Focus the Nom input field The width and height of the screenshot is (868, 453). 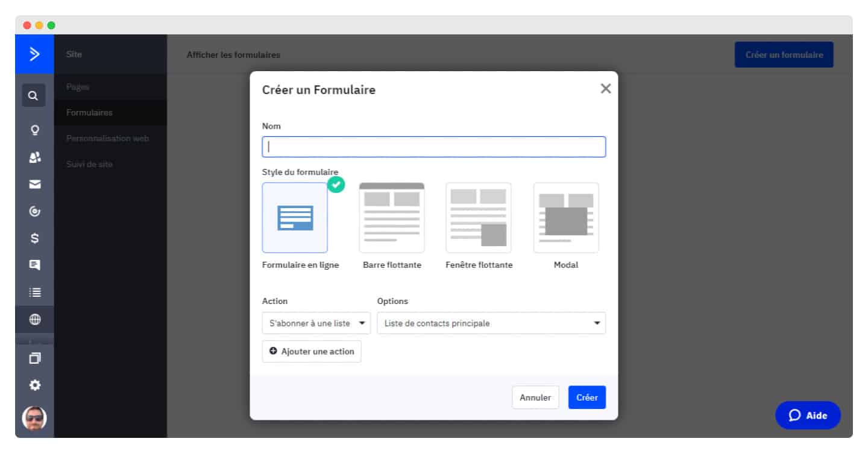[434, 147]
